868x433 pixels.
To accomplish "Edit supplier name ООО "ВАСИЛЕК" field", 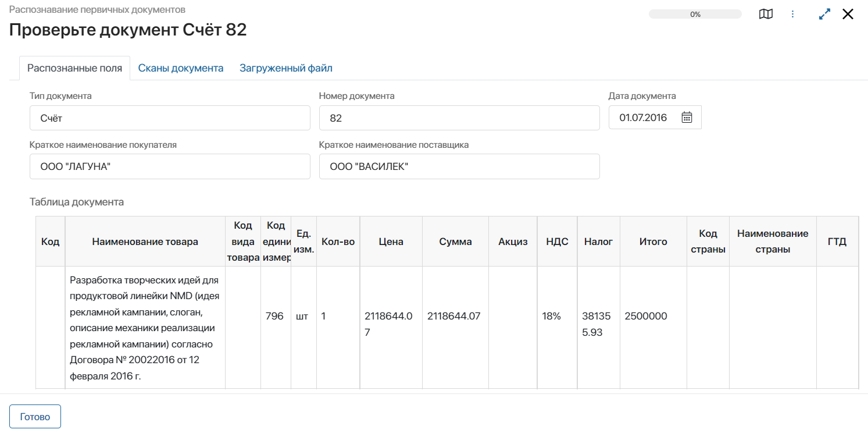I will 459,166.
